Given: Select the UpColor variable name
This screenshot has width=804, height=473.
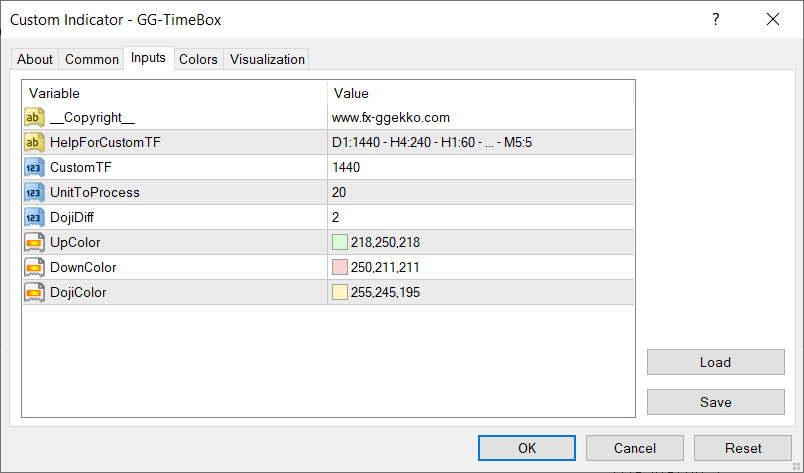Looking at the screenshot, I should coord(75,243).
